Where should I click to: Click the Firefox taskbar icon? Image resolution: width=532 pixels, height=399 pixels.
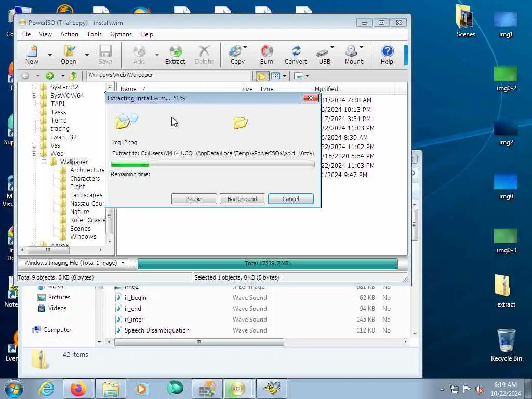point(78,389)
